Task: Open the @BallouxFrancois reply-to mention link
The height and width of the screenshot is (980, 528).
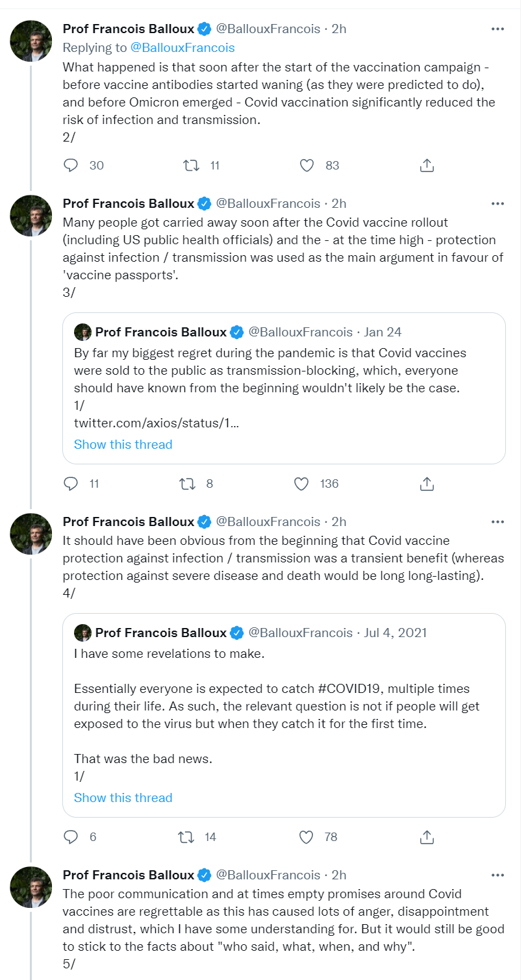Action: pyautogui.click(x=182, y=47)
